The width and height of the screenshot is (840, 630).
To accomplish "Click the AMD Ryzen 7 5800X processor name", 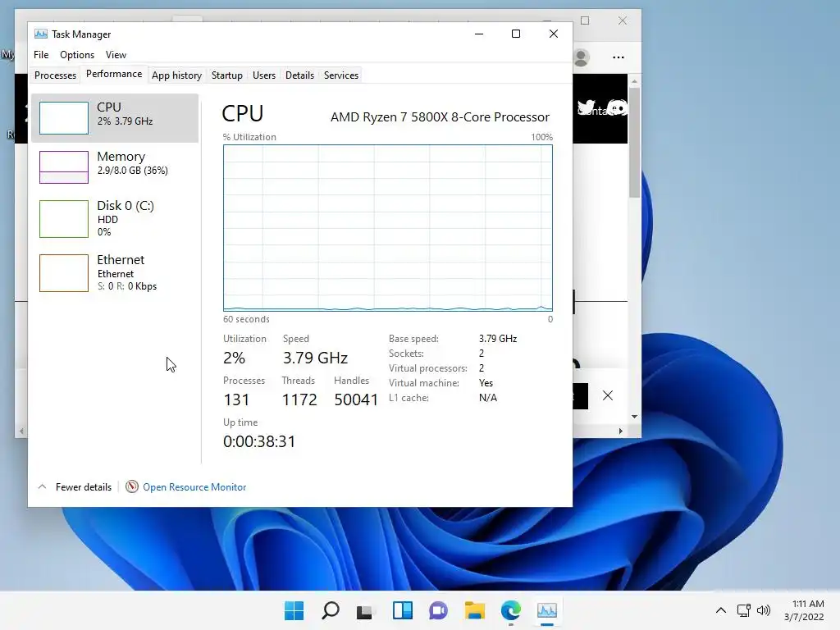I will point(440,116).
